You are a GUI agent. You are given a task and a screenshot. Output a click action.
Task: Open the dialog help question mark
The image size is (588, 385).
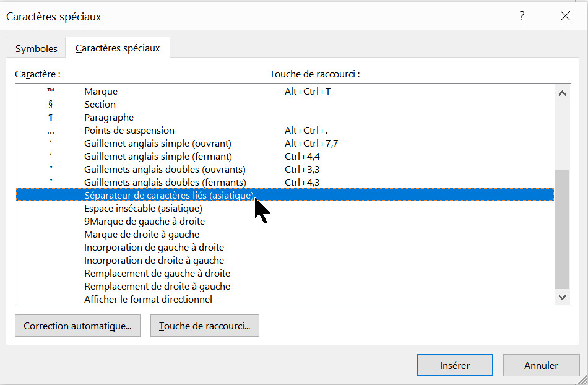[x=522, y=16]
